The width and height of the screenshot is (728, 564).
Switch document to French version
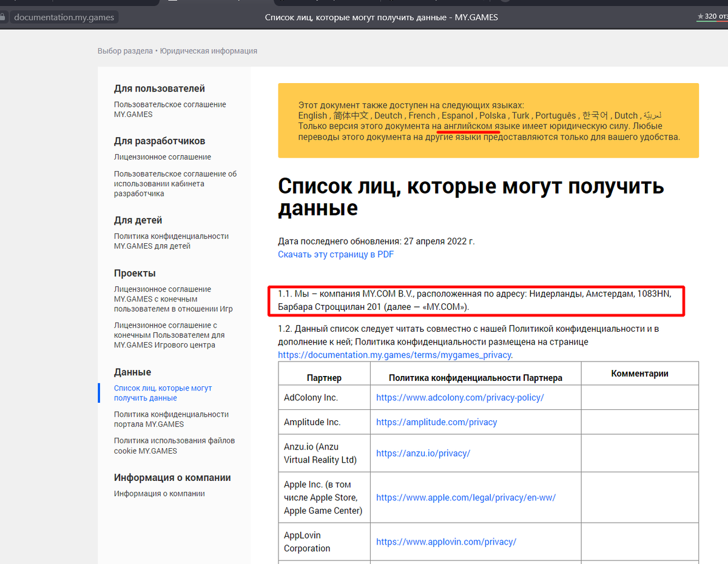pos(422,115)
